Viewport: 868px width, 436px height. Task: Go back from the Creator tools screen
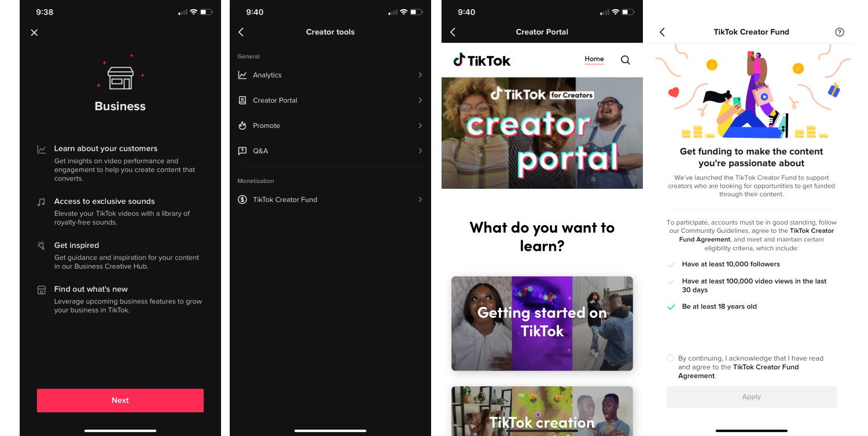pos(241,32)
